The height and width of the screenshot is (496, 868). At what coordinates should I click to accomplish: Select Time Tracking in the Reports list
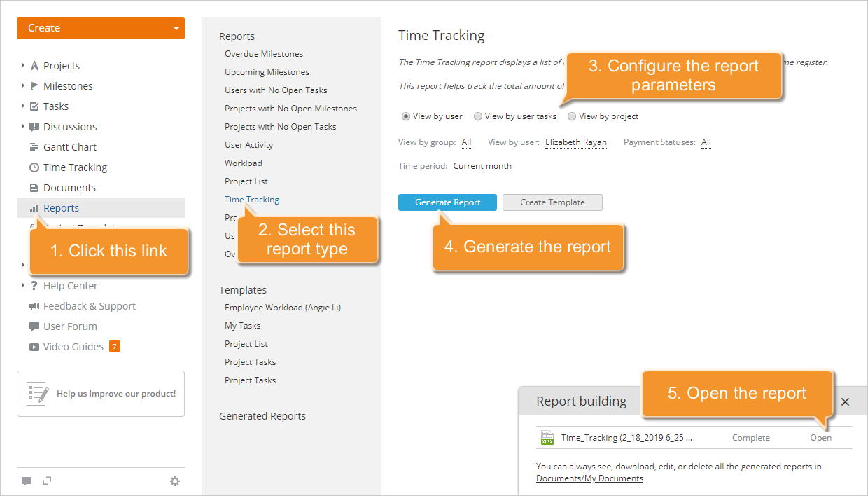(252, 199)
